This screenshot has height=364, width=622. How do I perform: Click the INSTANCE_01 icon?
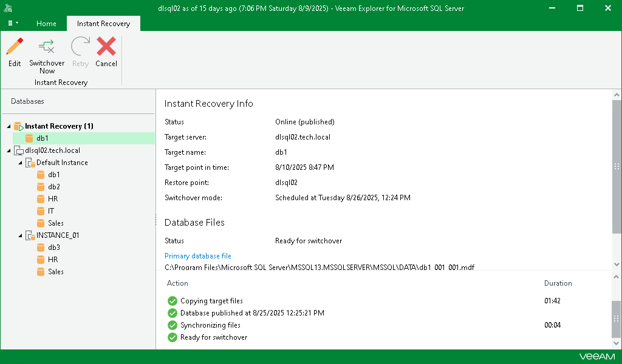(x=29, y=235)
